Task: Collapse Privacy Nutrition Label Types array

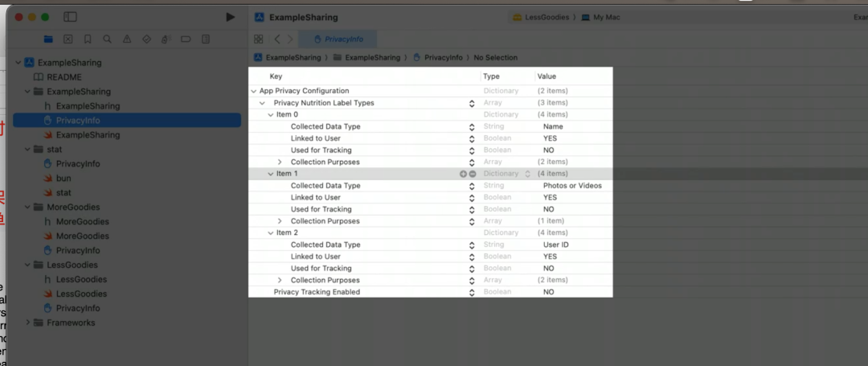Action: (262, 103)
